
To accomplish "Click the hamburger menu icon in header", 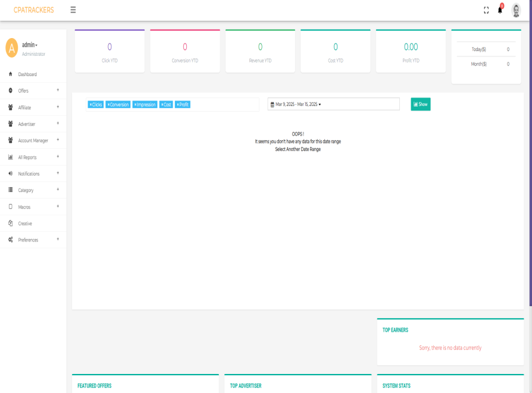I will [73, 10].
